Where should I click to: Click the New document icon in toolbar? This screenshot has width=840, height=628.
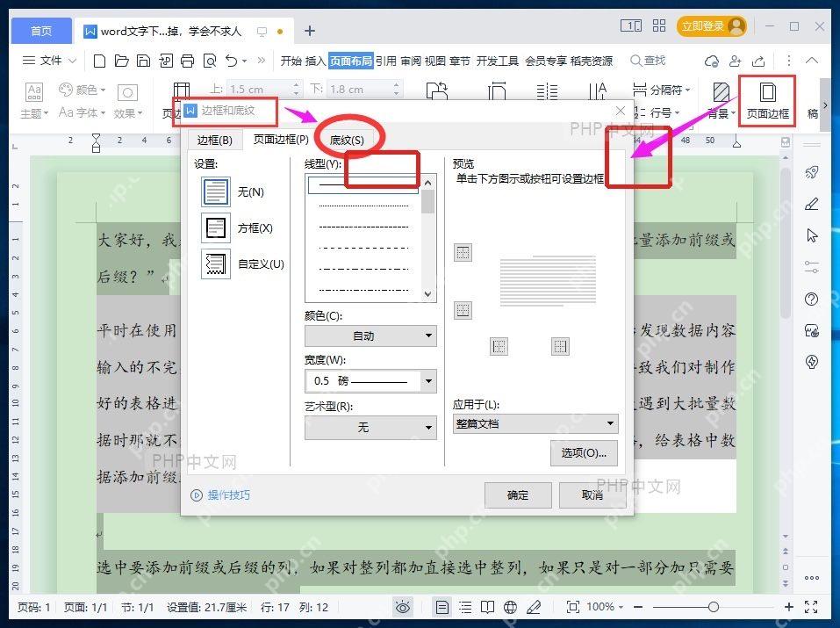[99, 61]
